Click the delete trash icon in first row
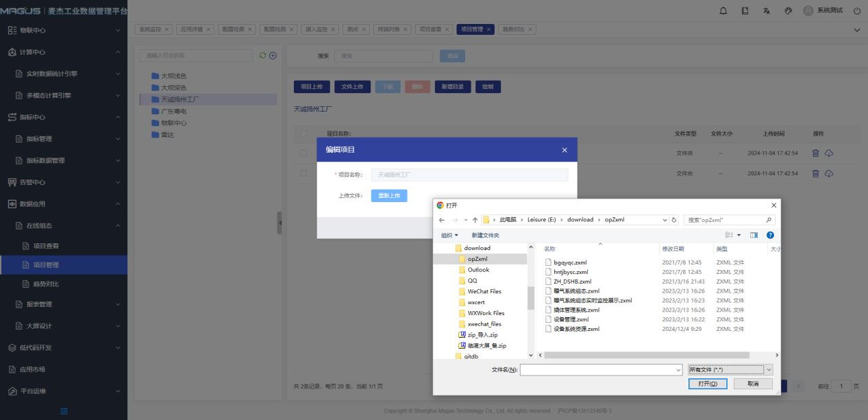 coord(815,154)
